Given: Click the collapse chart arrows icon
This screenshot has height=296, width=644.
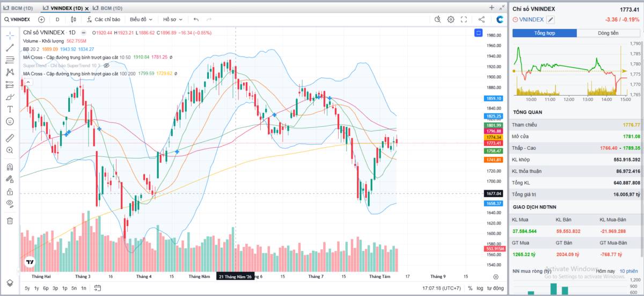Looking at the screenshot, I should click(x=502, y=8).
